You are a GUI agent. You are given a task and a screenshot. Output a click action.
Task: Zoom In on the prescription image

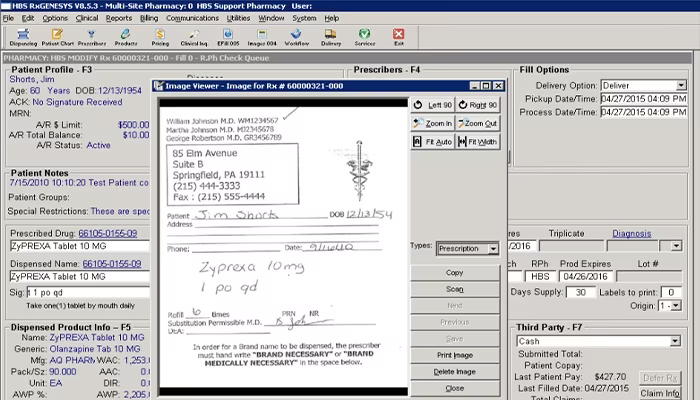pos(432,123)
